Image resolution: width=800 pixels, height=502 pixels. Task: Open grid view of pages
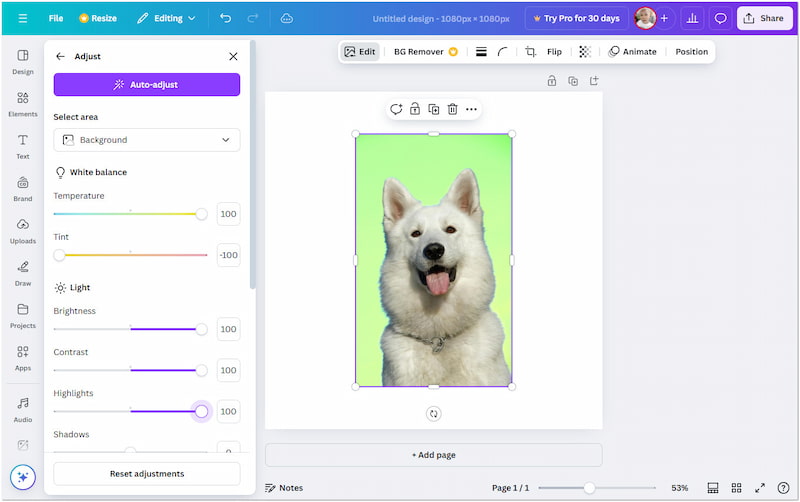point(736,488)
